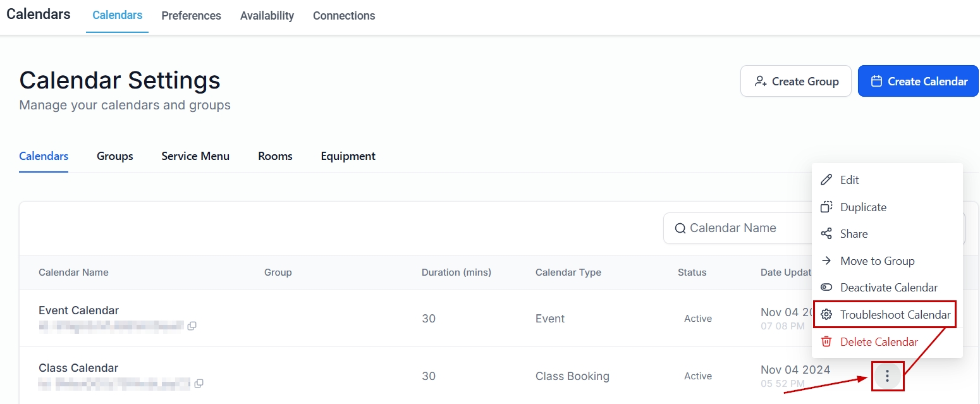Toggle Deactivate Calendar option
The width and height of the screenshot is (980, 404).
click(x=888, y=288)
